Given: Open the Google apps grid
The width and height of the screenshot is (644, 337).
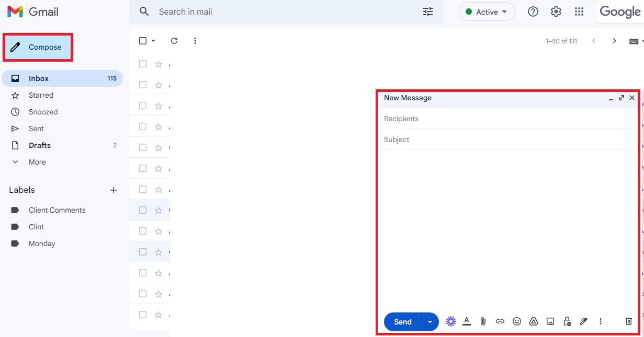Looking at the screenshot, I should (x=579, y=11).
